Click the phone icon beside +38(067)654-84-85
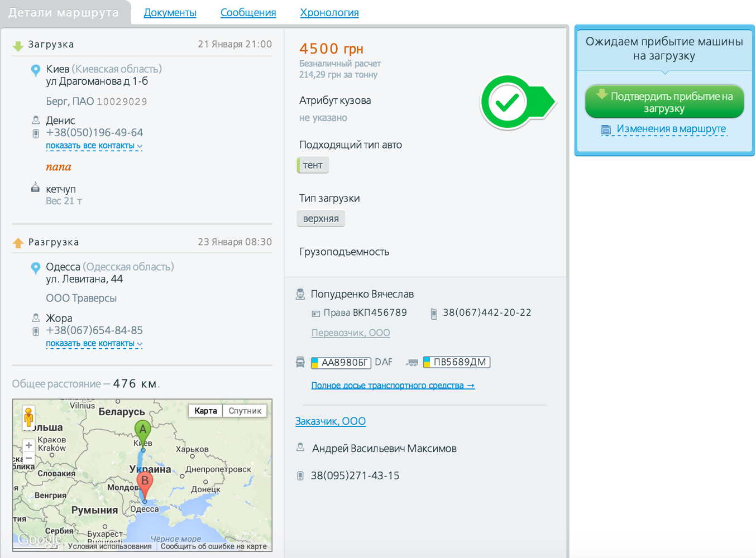This screenshot has height=558, width=756. (x=36, y=331)
